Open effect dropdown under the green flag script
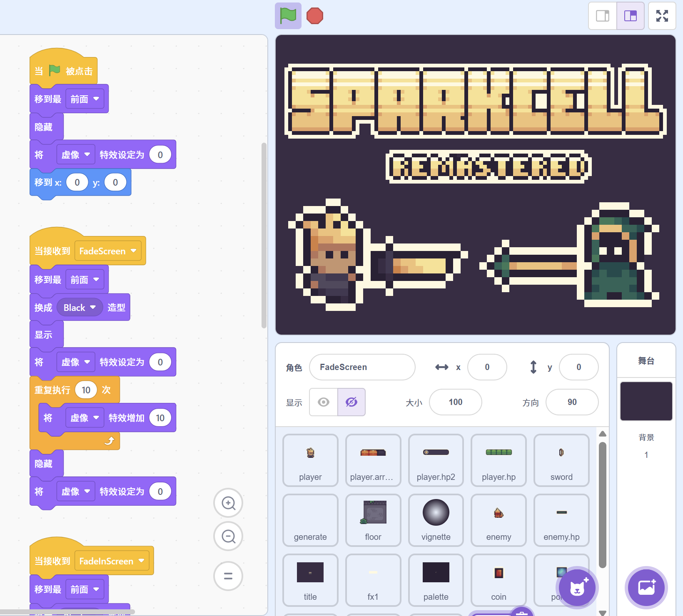Image resolution: width=683 pixels, height=616 pixels. 76,155
